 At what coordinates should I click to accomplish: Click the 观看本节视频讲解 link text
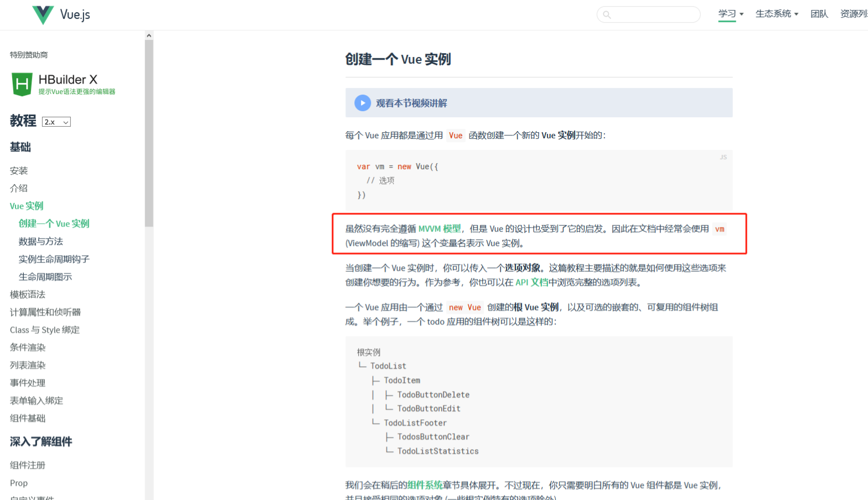411,103
